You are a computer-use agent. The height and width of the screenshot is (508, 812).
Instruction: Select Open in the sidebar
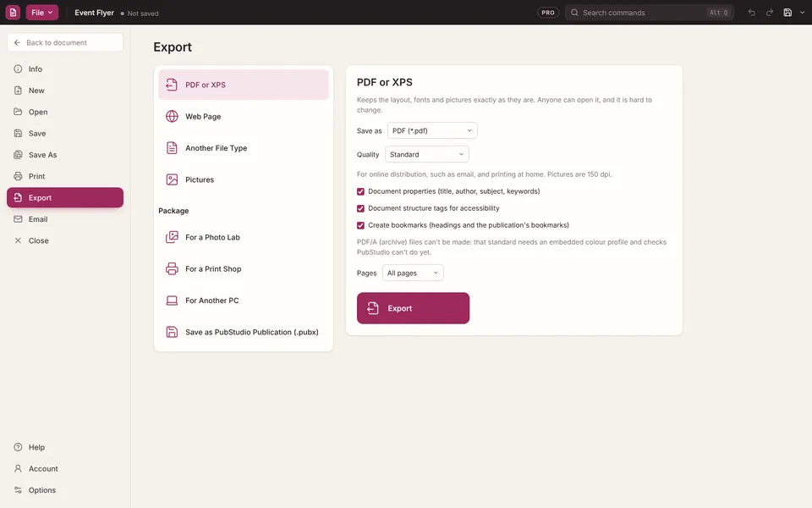65,112
